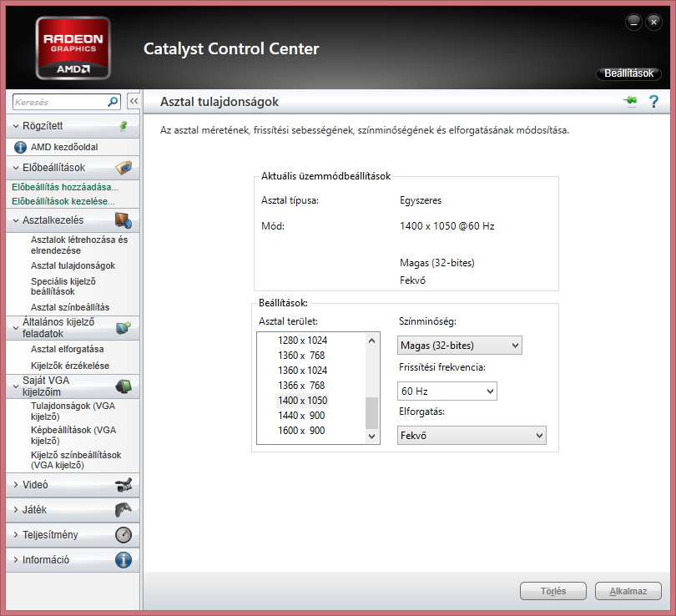Click the Radeon Graphics AMD logo

coord(73,48)
